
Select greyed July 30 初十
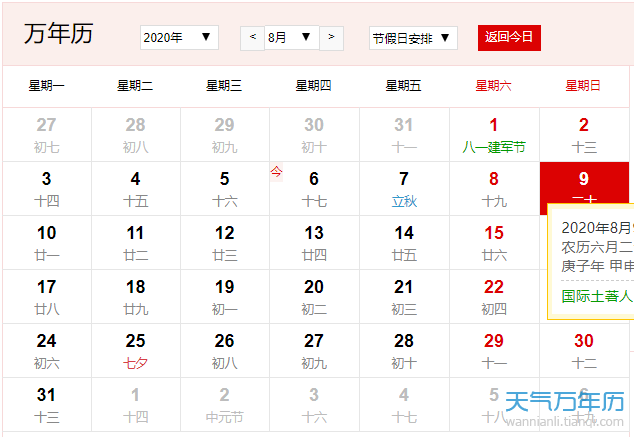pos(315,135)
